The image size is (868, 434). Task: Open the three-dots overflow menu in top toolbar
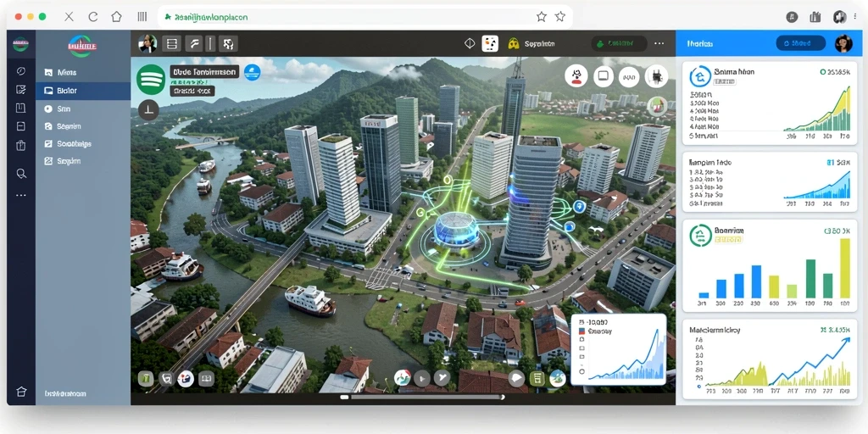(659, 43)
